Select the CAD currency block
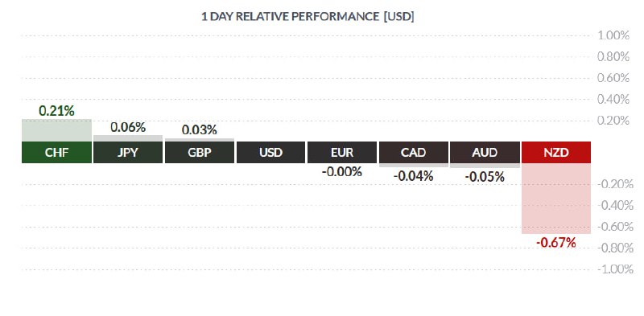This screenshot has width=644, height=316. (x=413, y=152)
